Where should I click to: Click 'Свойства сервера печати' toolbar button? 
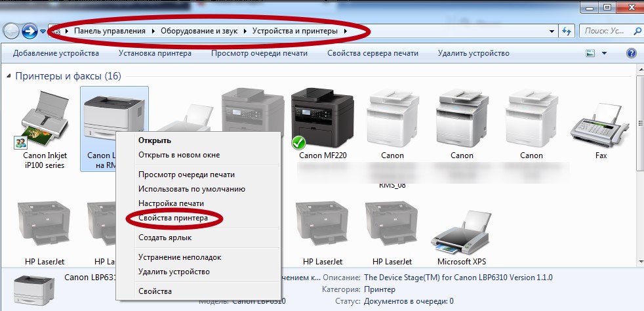(x=372, y=53)
